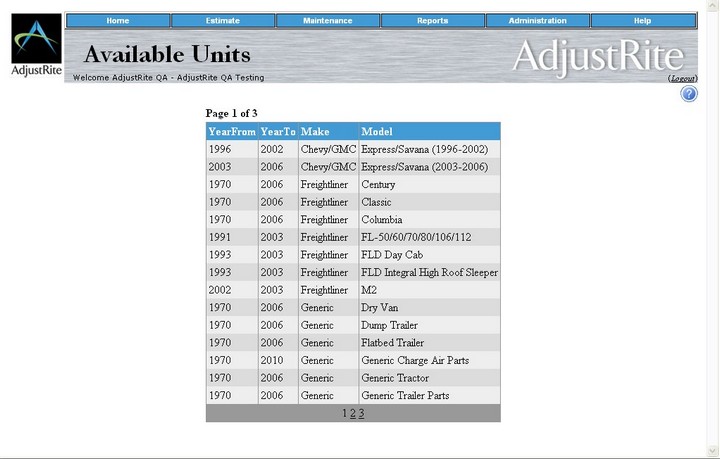The height and width of the screenshot is (459, 720).
Task: Select the Express/Savana (1996-2002) cell
Action: (429, 149)
